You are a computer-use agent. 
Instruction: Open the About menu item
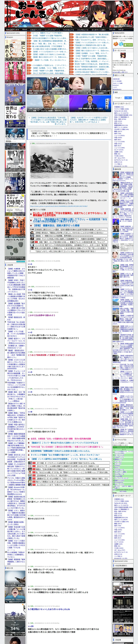click(x=25, y=30)
